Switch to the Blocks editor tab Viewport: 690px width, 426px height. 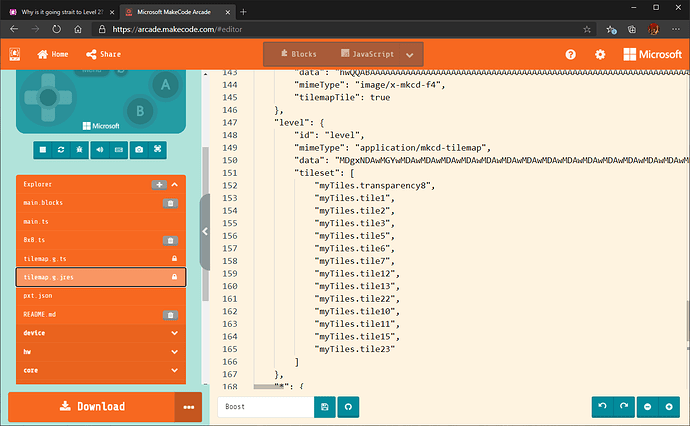[x=297, y=54]
